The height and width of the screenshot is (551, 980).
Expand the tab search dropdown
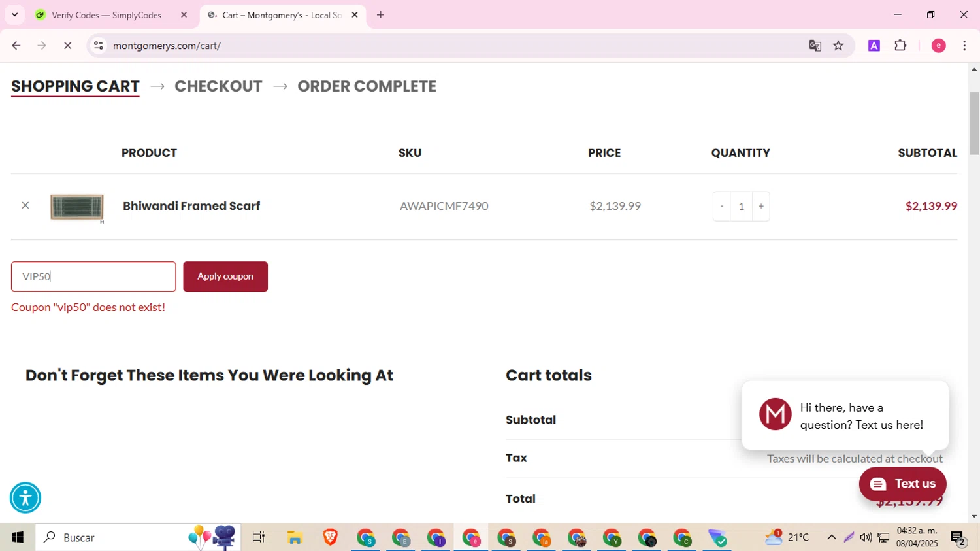14,15
